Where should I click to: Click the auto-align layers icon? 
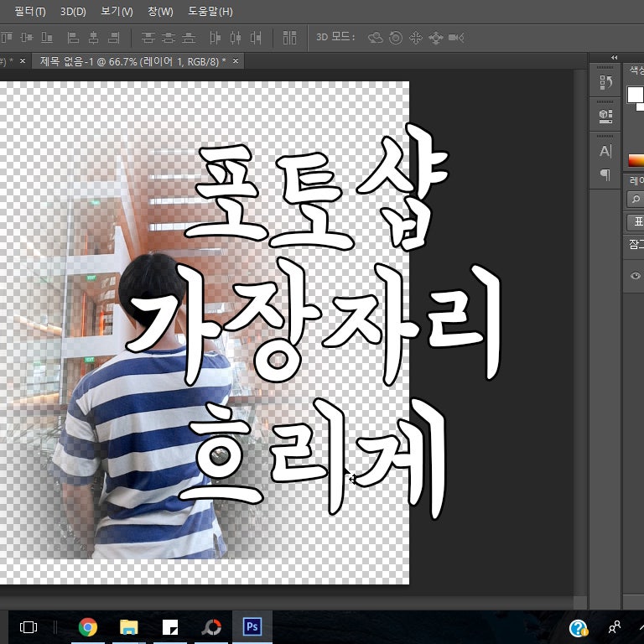[289, 38]
